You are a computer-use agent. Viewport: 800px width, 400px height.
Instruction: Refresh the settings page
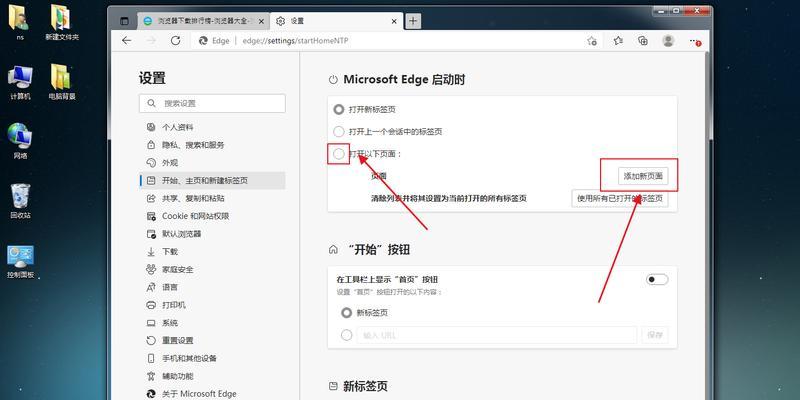tap(176, 41)
